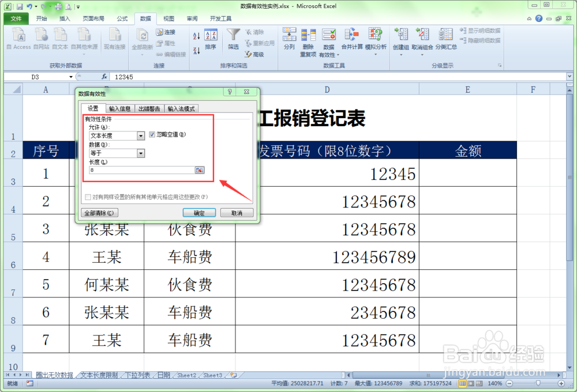Open the 创建组 dropdown arrow
Viewport: 577px width, 392px height.
(x=401, y=55)
